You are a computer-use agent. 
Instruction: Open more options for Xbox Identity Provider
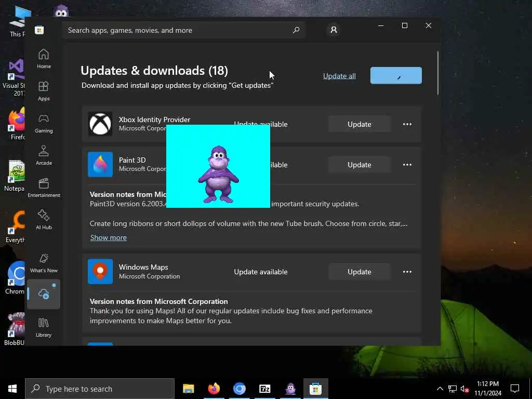point(407,124)
